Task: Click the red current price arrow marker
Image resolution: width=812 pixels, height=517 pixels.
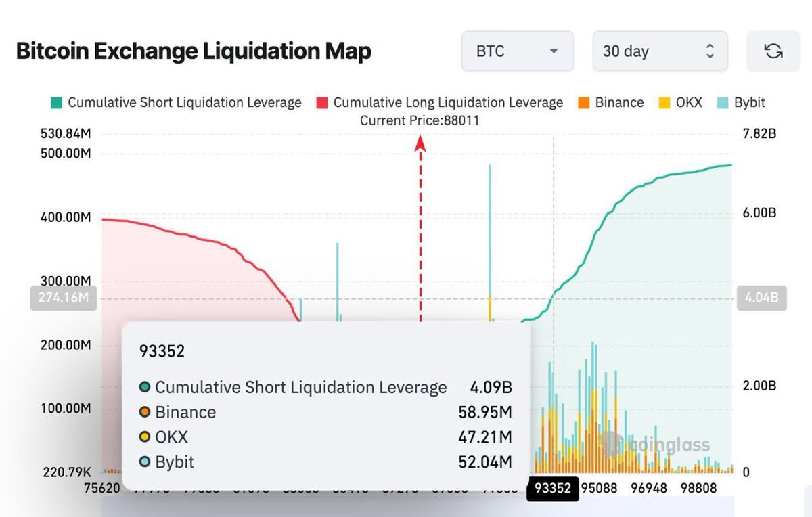Action: tap(420, 143)
